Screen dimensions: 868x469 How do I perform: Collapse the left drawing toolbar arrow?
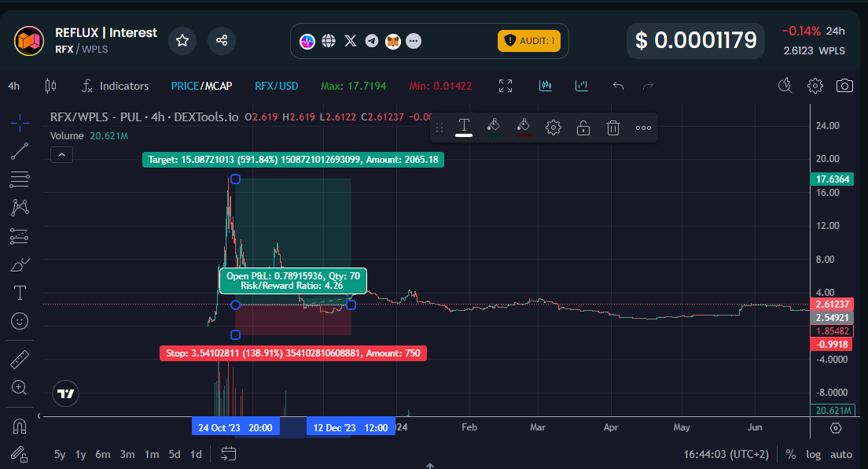pyautogui.click(x=39, y=415)
